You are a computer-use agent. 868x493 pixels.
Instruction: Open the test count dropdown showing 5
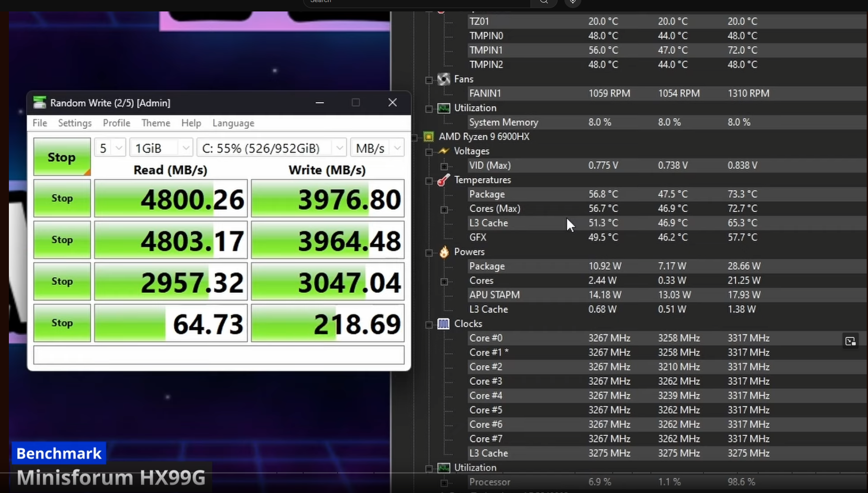[x=110, y=148]
